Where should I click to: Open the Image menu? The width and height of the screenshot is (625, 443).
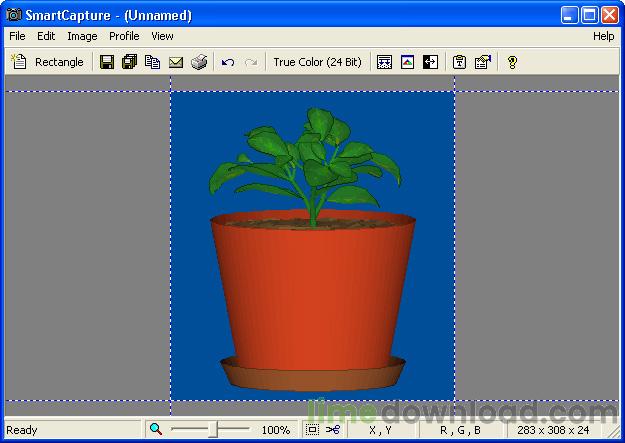click(x=82, y=36)
